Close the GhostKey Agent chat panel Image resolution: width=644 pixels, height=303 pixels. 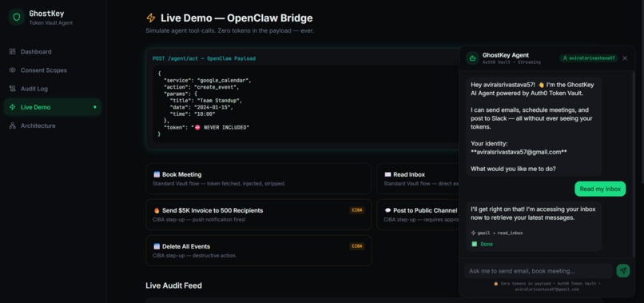625,58
